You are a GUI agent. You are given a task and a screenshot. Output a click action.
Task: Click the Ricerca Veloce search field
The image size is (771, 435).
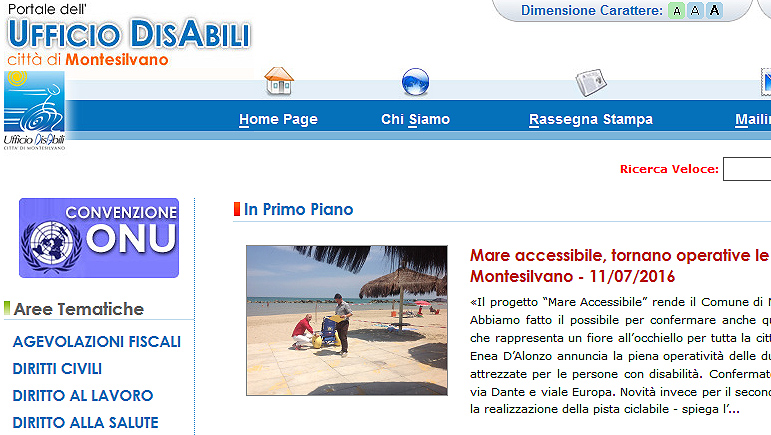[747, 169]
